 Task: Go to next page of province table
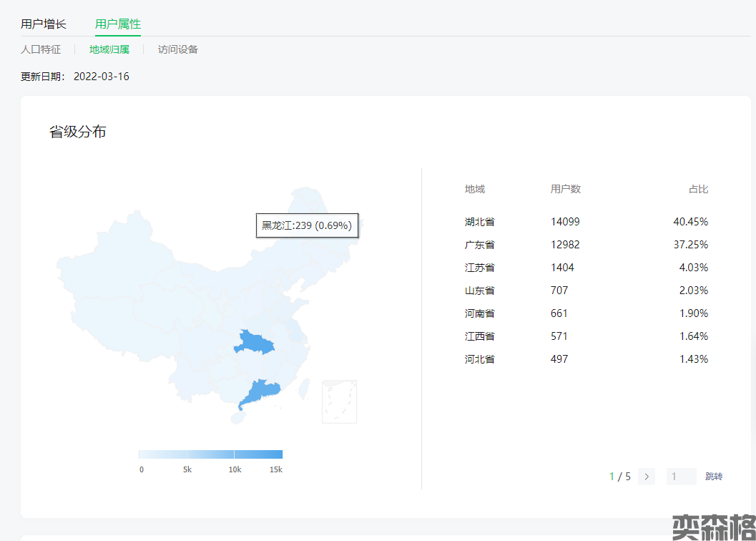(x=647, y=477)
